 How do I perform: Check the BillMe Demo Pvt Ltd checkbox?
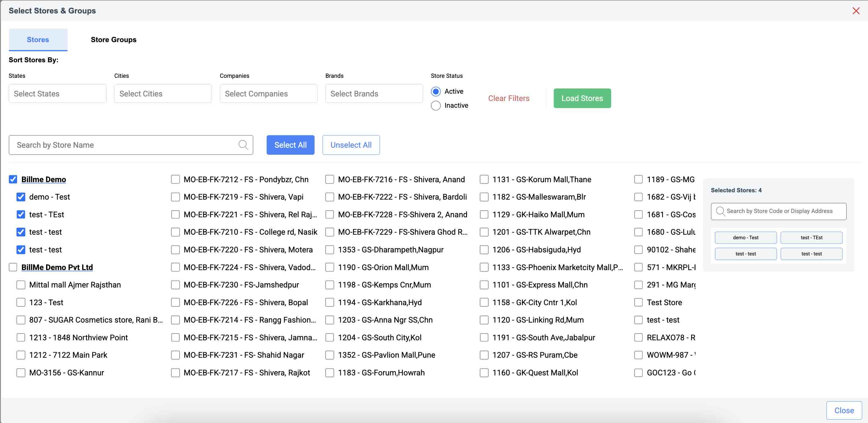coord(13,267)
